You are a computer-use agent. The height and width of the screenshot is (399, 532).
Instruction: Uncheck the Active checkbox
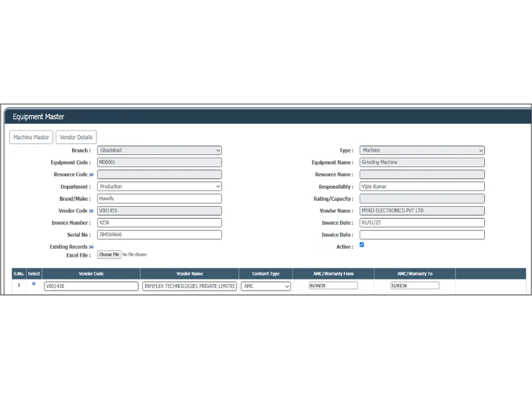click(362, 245)
